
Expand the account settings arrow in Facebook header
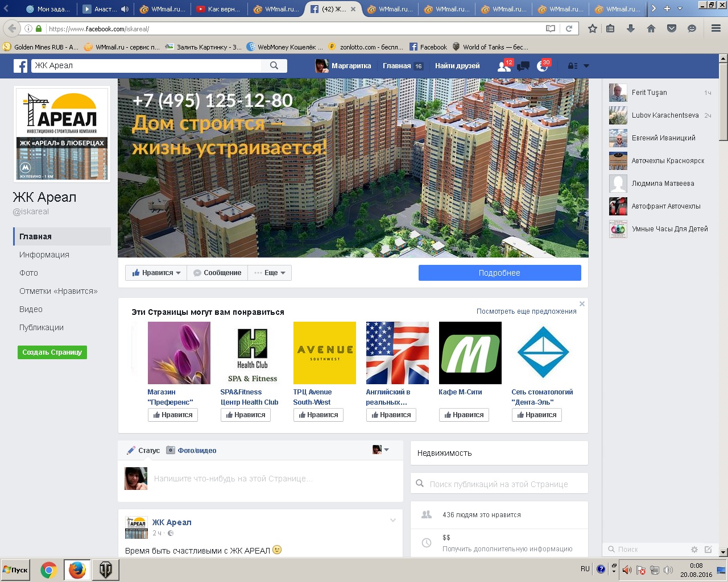[x=586, y=66]
